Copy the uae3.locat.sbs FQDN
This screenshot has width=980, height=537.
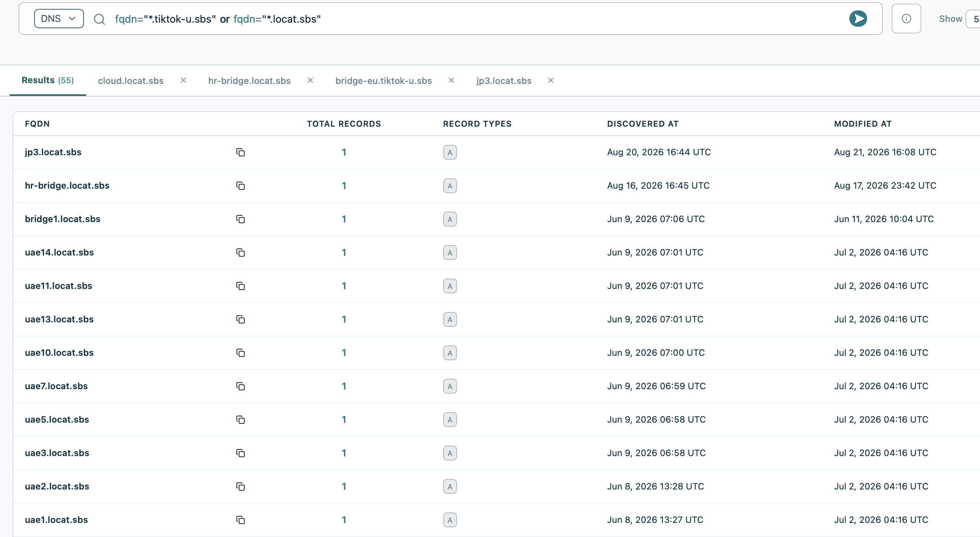click(x=241, y=453)
